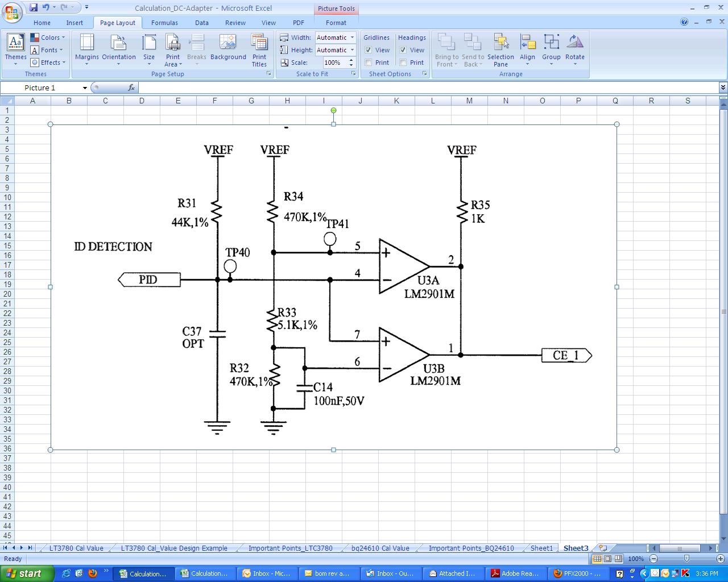Zoom in with the plus button
728x582 pixels.
719,559
